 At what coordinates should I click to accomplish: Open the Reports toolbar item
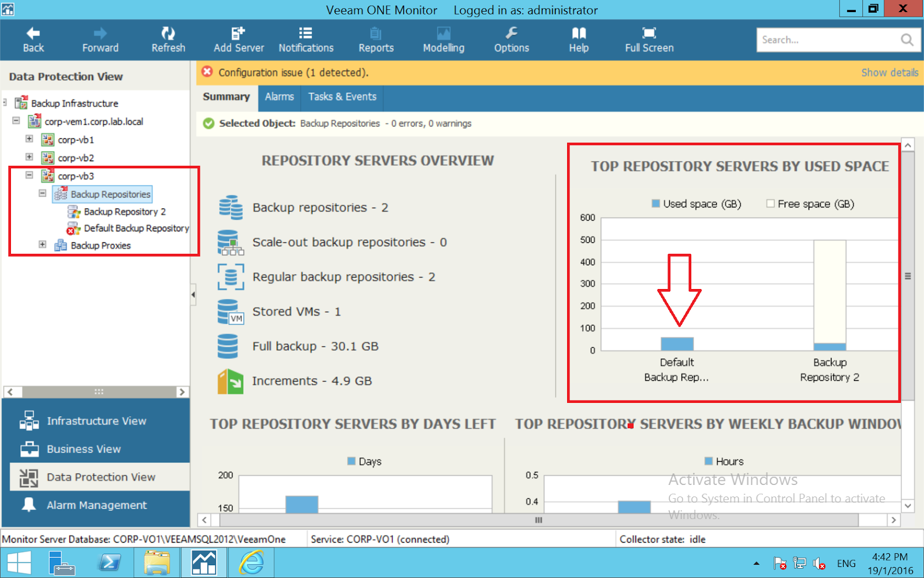coord(376,40)
